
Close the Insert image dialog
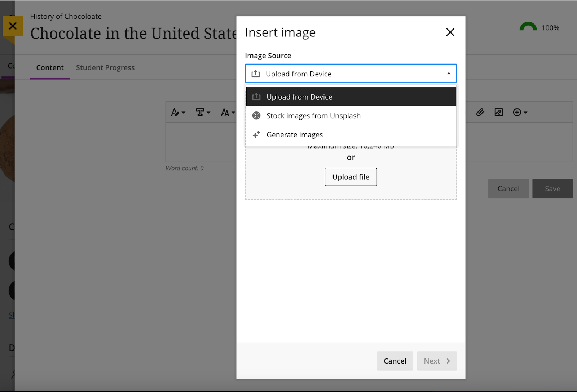[x=450, y=32]
